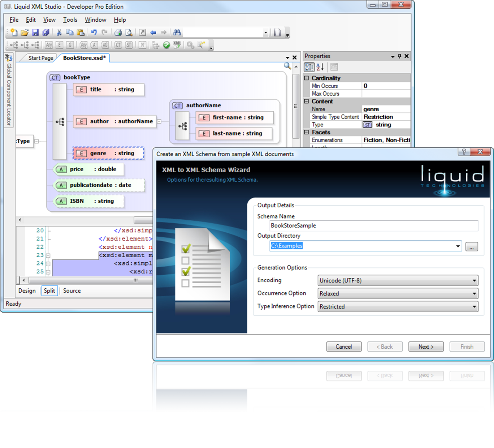Collapse the Facets property section
The height and width of the screenshot is (448, 494).
(x=307, y=132)
